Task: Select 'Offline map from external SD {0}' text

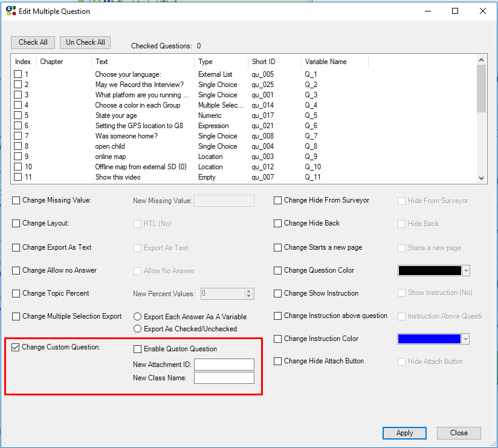Action: (141, 167)
